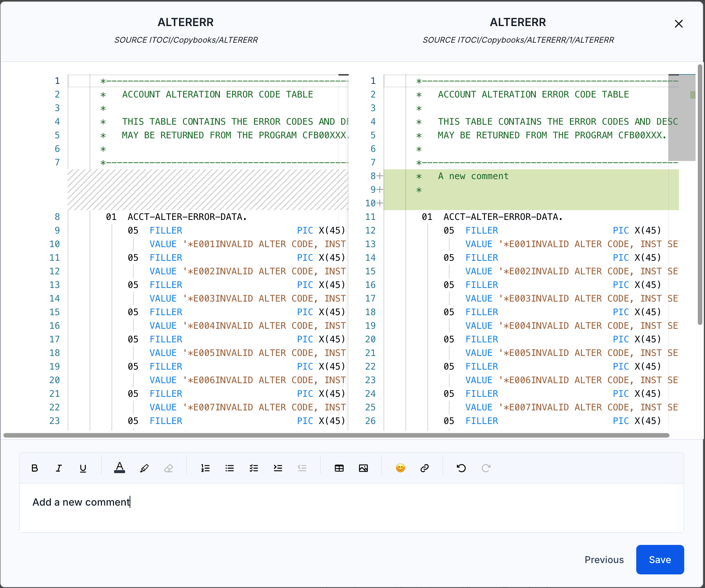Increase indent of the text
This screenshot has width=705, height=588.
pyautogui.click(x=278, y=468)
